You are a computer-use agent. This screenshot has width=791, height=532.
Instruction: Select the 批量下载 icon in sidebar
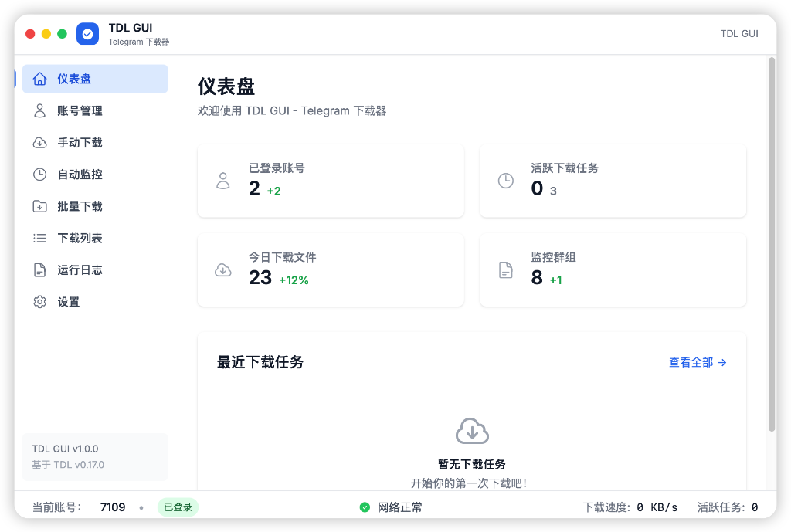39,206
